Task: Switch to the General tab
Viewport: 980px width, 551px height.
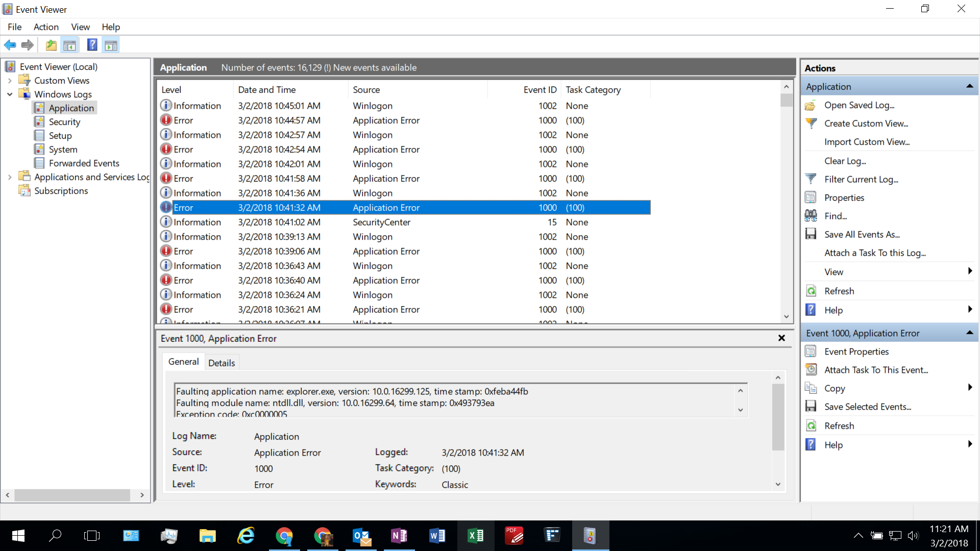Action: [183, 362]
